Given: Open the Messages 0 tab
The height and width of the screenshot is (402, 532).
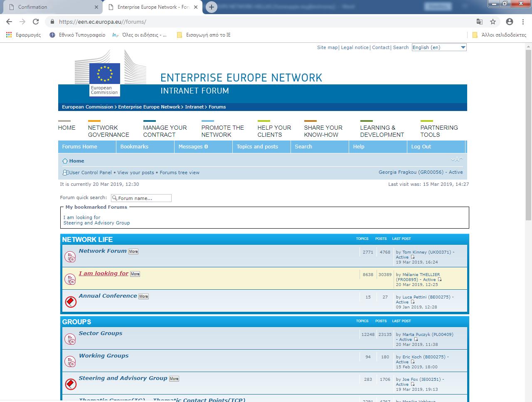Looking at the screenshot, I should coord(203,147).
